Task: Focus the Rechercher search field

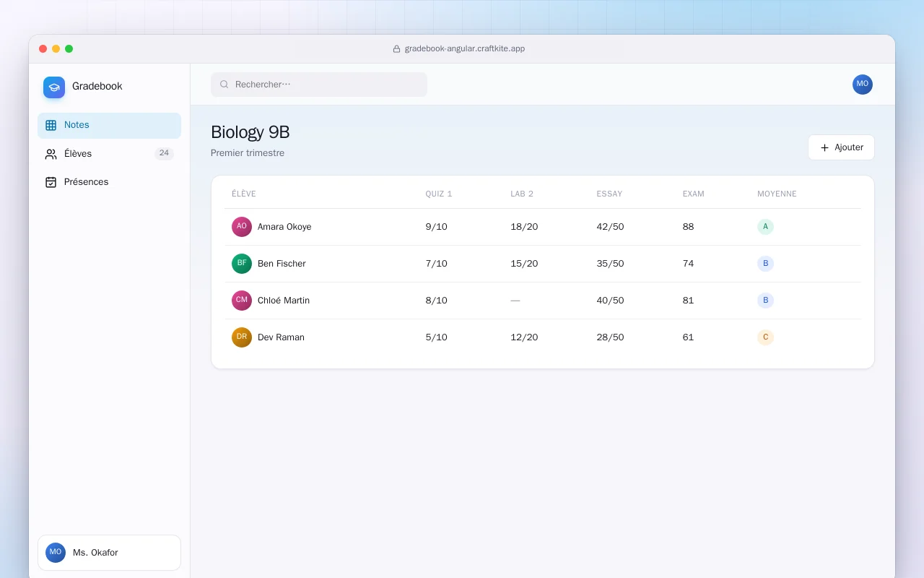Action: point(319,85)
